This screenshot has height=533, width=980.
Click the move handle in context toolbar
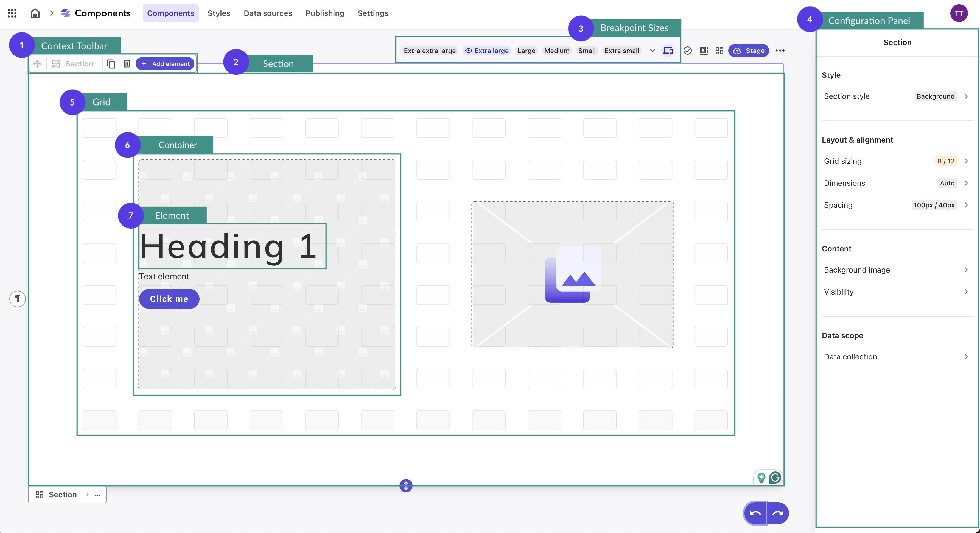pos(37,63)
